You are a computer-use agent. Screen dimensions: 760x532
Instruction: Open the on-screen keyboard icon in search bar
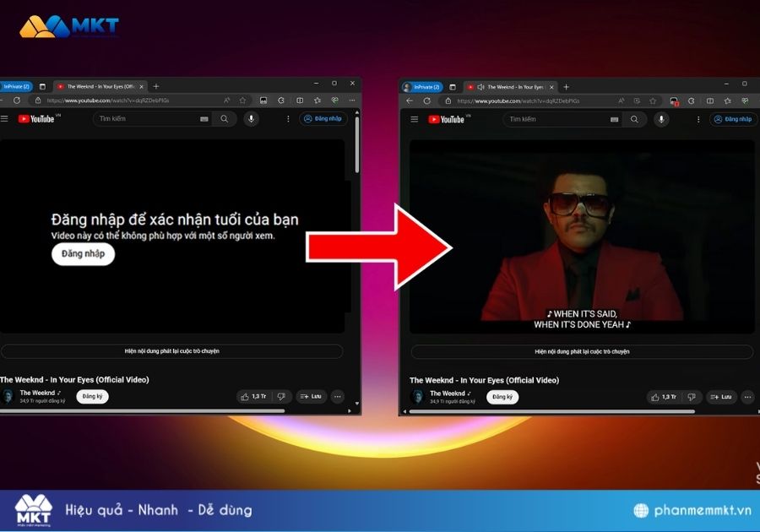click(x=614, y=119)
